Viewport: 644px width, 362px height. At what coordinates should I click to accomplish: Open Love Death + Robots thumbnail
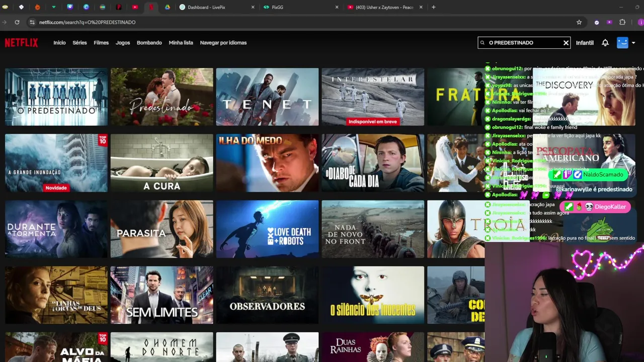click(267, 229)
